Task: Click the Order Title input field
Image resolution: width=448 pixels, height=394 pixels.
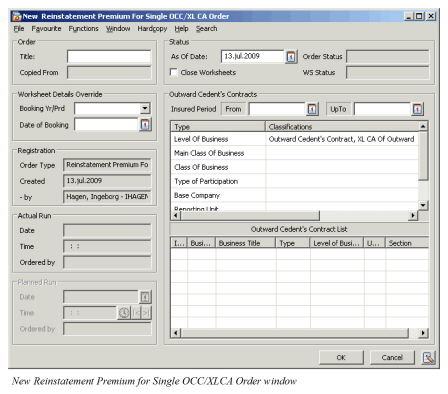Action: pyautogui.click(x=109, y=56)
